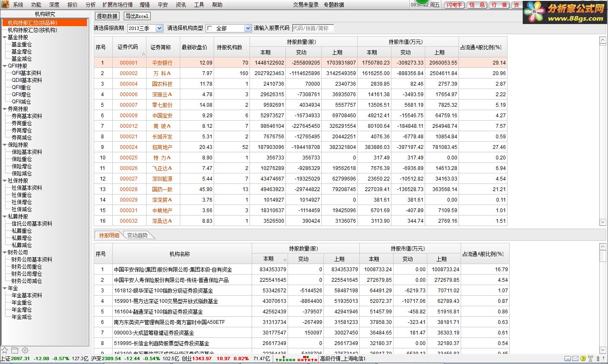Click the lower table scroll-down arrow
Screen dimensions: 608x364
click(x=603, y=350)
